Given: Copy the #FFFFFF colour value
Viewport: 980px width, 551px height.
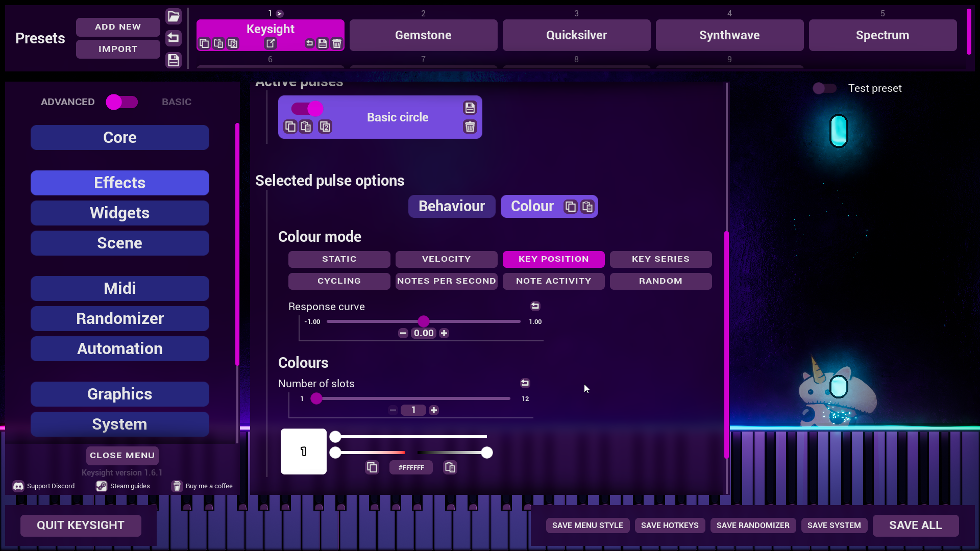Looking at the screenshot, I should tap(372, 467).
